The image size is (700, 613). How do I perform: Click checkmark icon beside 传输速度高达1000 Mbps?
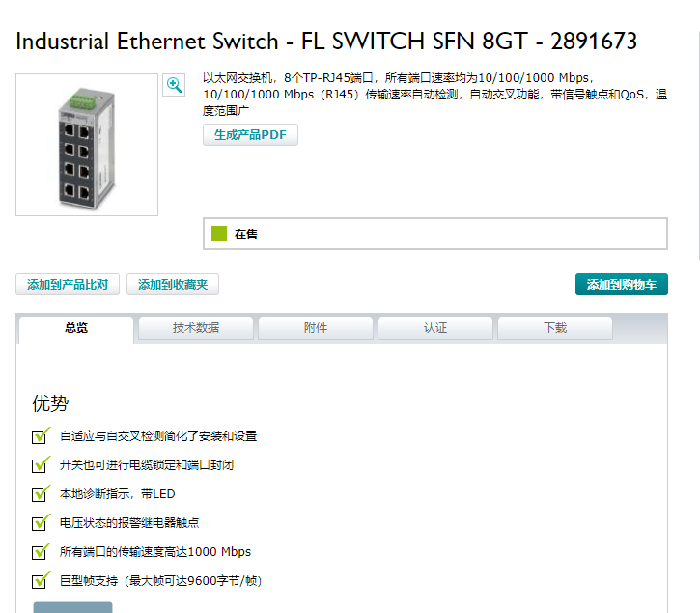(41, 552)
